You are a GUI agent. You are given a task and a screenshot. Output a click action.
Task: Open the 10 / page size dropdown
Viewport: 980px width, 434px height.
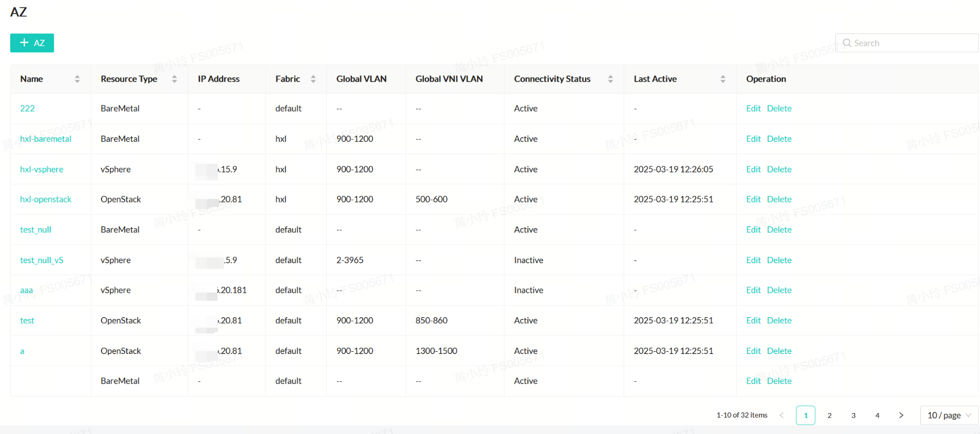[949, 415]
